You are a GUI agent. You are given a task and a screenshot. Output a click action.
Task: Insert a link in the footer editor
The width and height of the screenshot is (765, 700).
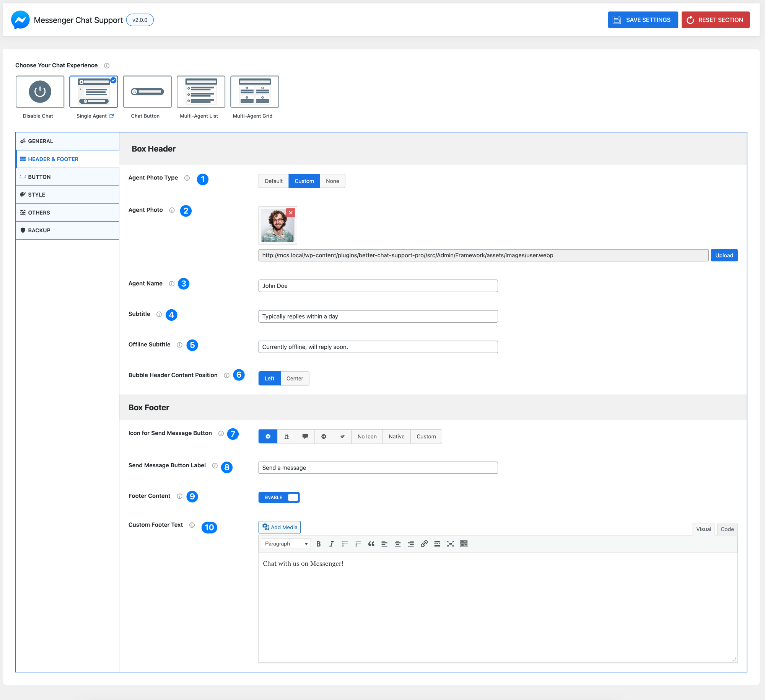[424, 543]
